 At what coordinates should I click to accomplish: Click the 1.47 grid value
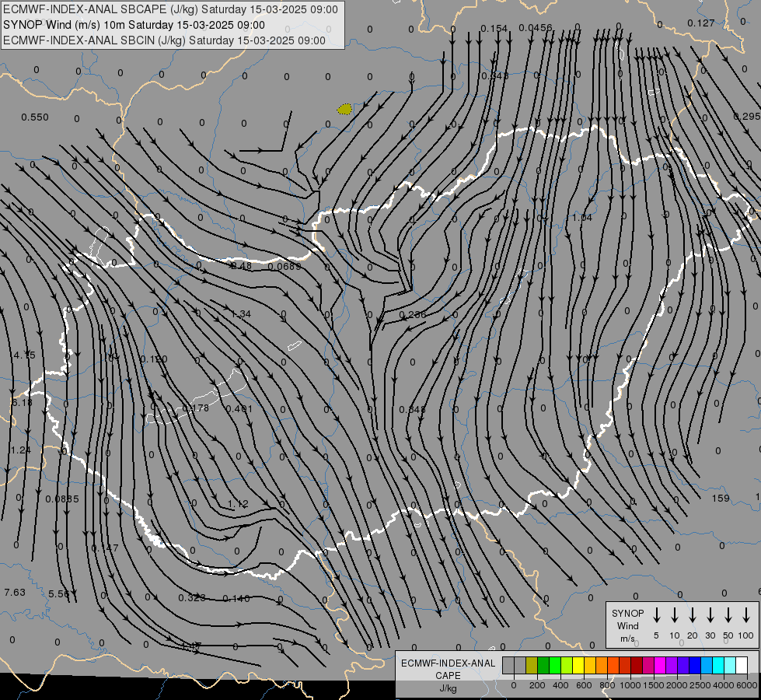click(190, 646)
